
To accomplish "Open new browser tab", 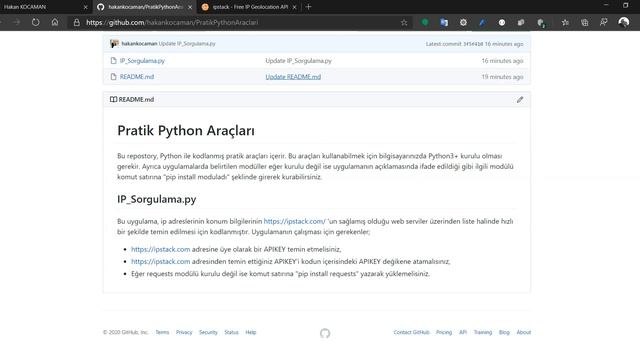I will [x=308, y=7].
